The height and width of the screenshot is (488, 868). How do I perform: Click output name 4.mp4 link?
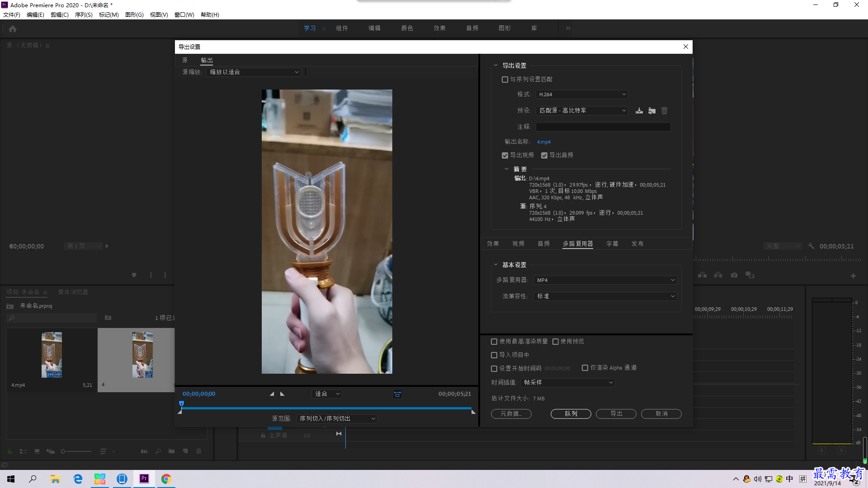click(543, 142)
